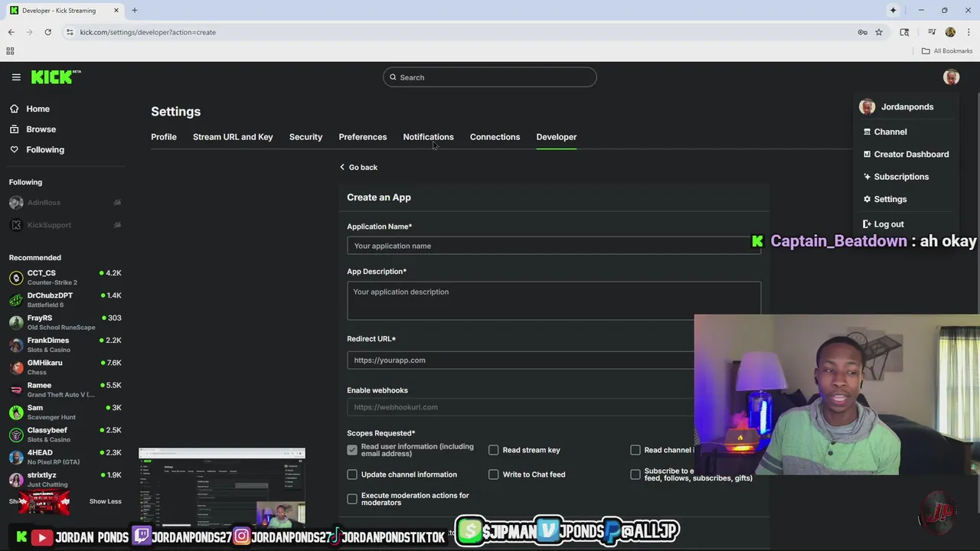
Task: Click the picture-in-picture preview thumbnail
Action: click(x=222, y=488)
